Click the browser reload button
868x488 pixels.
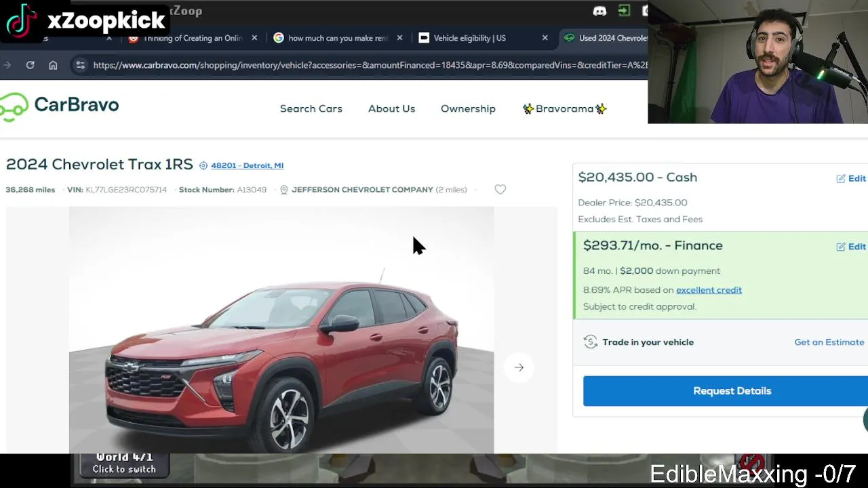30,65
